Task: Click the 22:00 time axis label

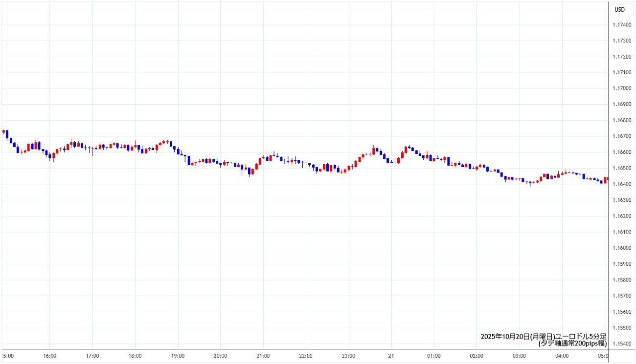Action: [x=306, y=356]
